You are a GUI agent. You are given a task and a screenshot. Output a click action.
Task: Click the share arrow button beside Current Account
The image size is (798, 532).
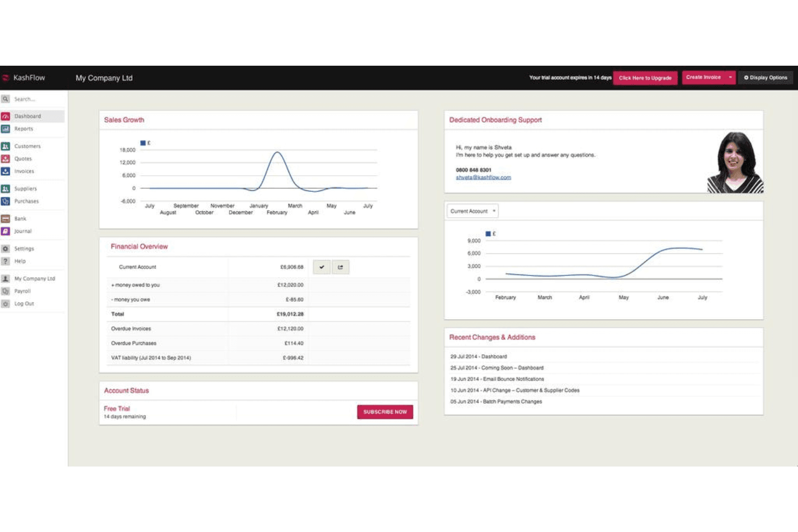(340, 267)
